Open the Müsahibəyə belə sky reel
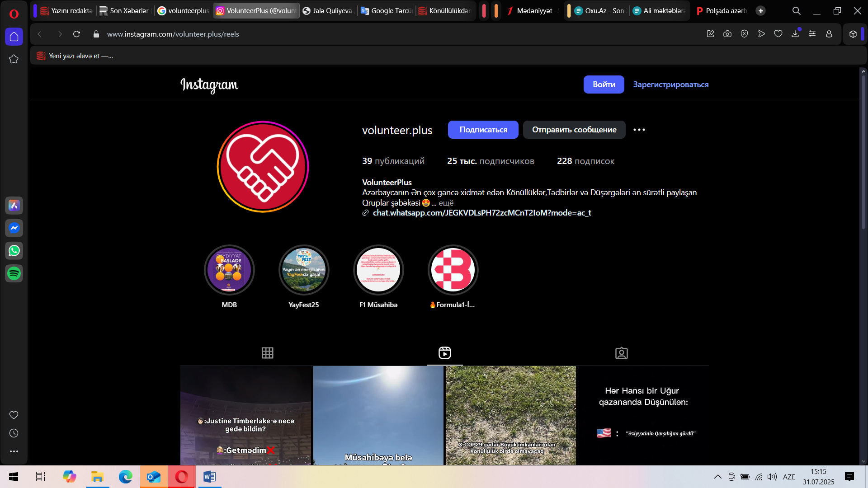This screenshot has height=488, width=868. pyautogui.click(x=378, y=415)
